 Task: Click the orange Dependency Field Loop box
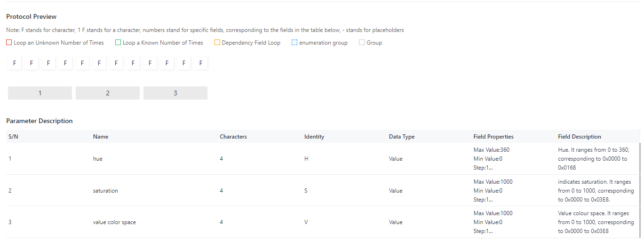tap(217, 43)
